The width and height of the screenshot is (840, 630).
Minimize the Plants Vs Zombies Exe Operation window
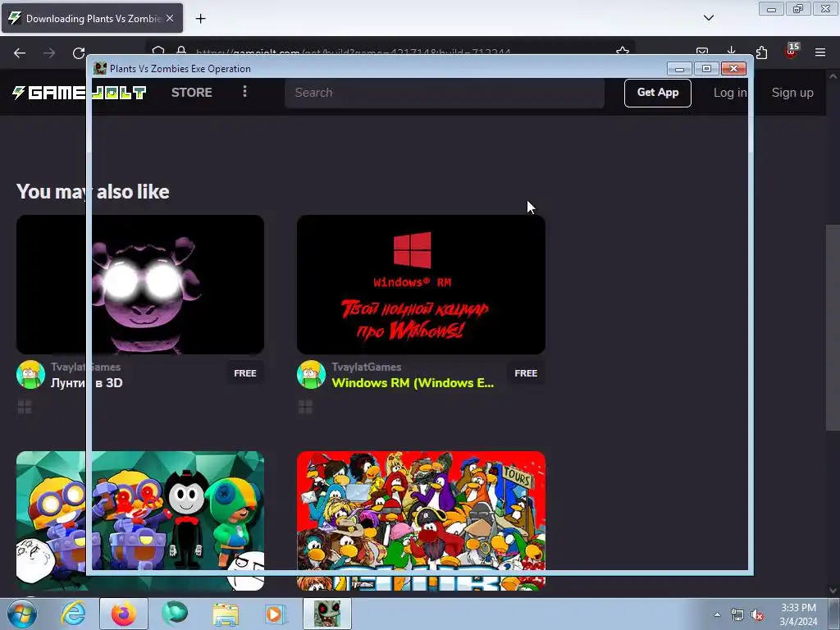(678, 69)
